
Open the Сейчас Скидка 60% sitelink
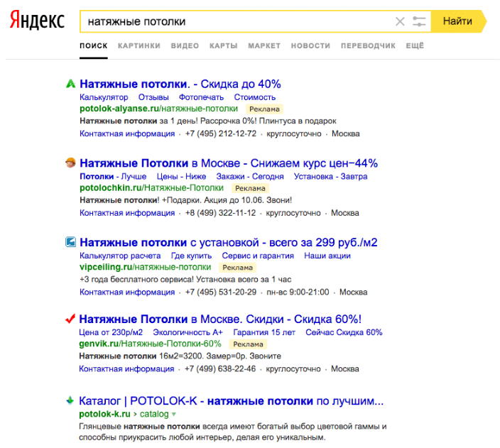tap(344, 332)
